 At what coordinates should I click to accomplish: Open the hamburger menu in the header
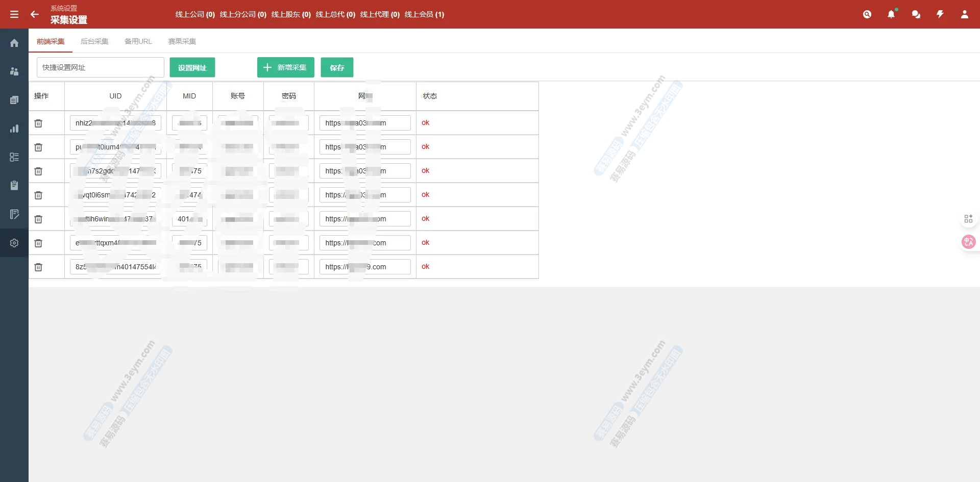pos(14,14)
